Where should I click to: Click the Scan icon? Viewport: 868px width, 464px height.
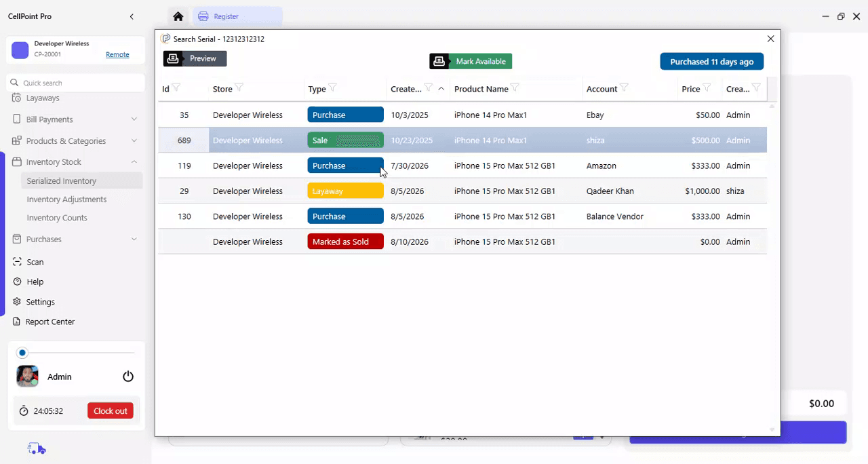click(17, 262)
